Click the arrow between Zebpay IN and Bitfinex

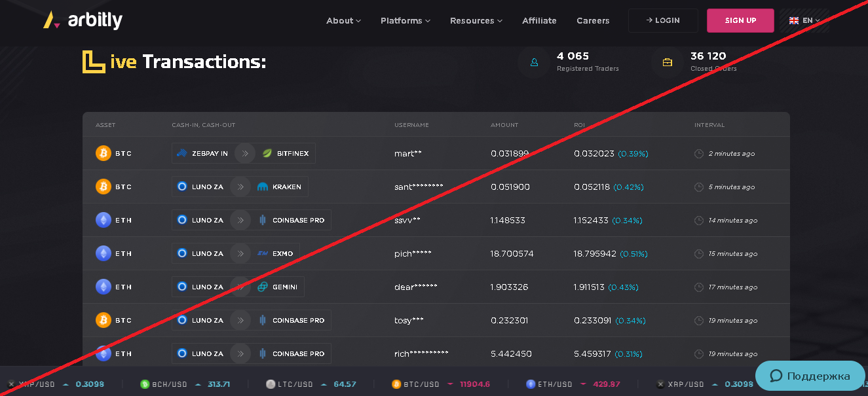(245, 153)
